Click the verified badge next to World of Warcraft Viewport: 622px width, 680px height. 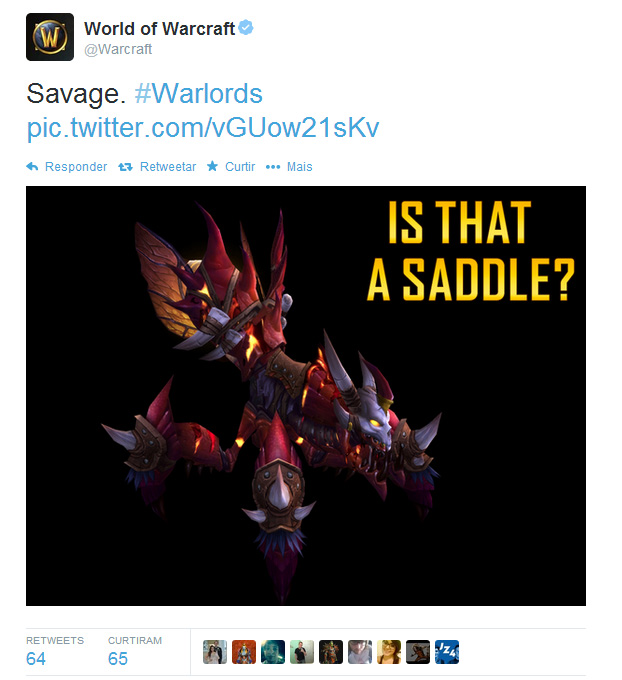[x=246, y=27]
